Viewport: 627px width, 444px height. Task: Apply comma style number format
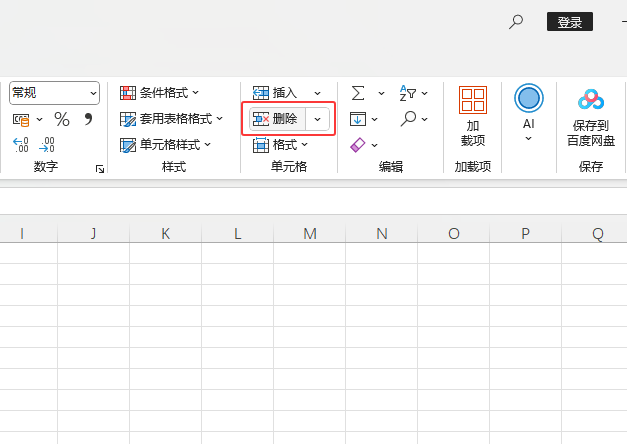click(88, 120)
